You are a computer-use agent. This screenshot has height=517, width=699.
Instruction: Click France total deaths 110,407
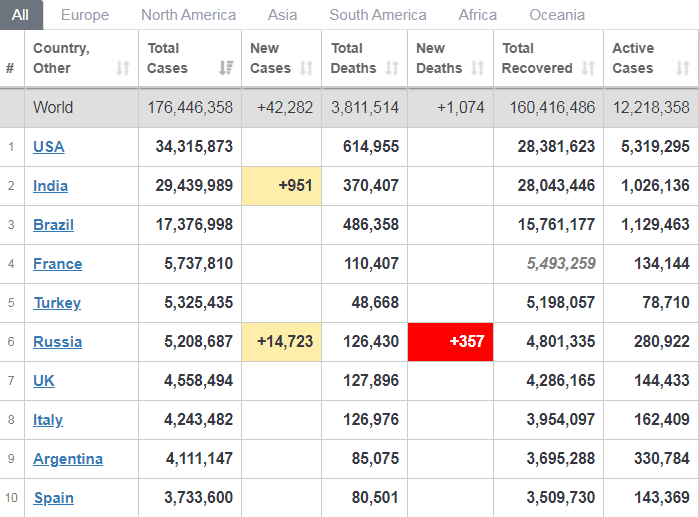click(371, 264)
